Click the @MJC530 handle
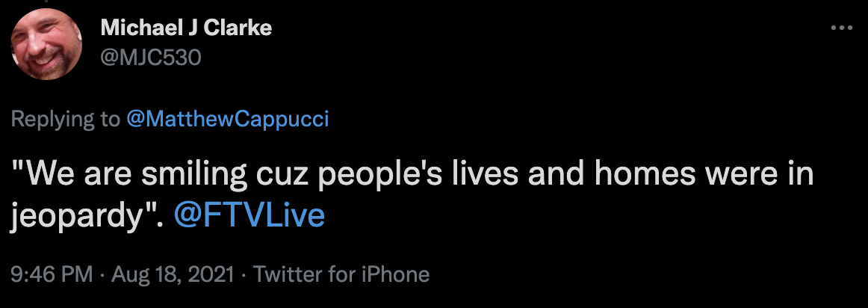Image resolution: width=868 pixels, height=308 pixels. click(x=150, y=57)
